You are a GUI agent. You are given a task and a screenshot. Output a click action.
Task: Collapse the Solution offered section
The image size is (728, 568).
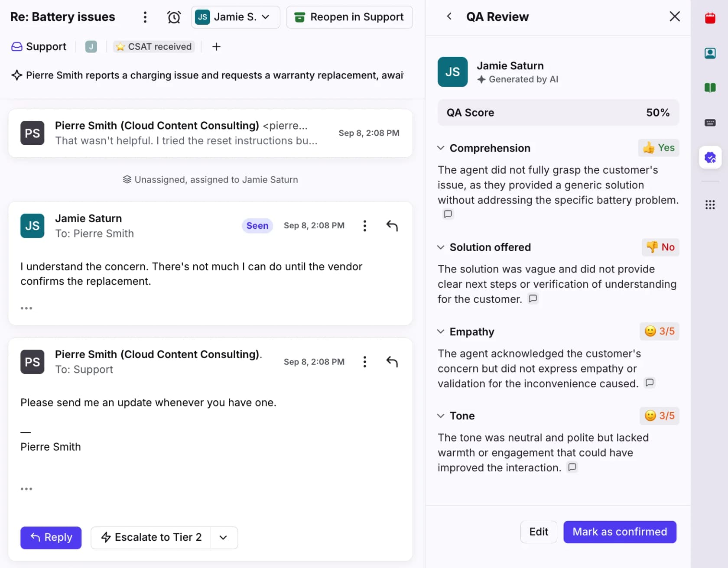pos(441,247)
